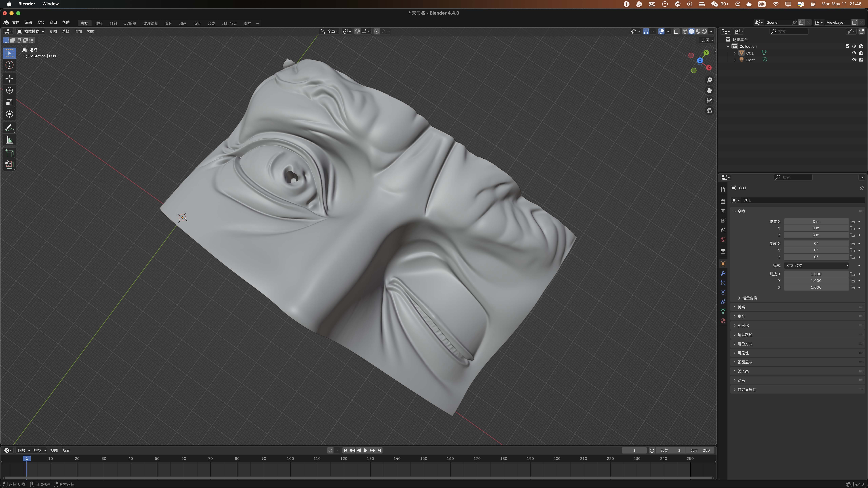Select the Cursor tool in the toolbar
The width and height of the screenshot is (868, 488).
[9, 65]
